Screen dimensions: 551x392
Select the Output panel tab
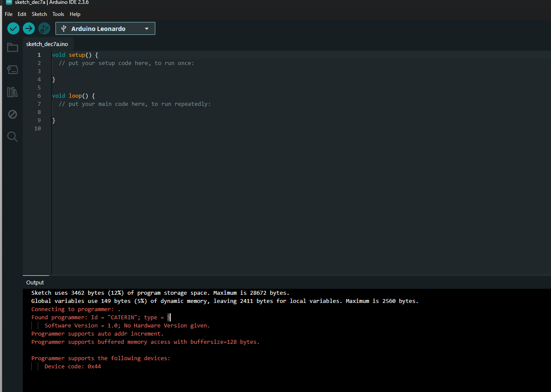click(x=35, y=283)
